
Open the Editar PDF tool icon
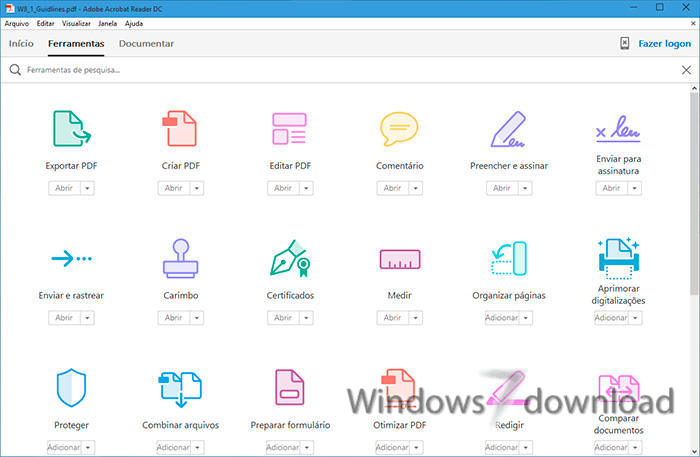[x=289, y=129]
